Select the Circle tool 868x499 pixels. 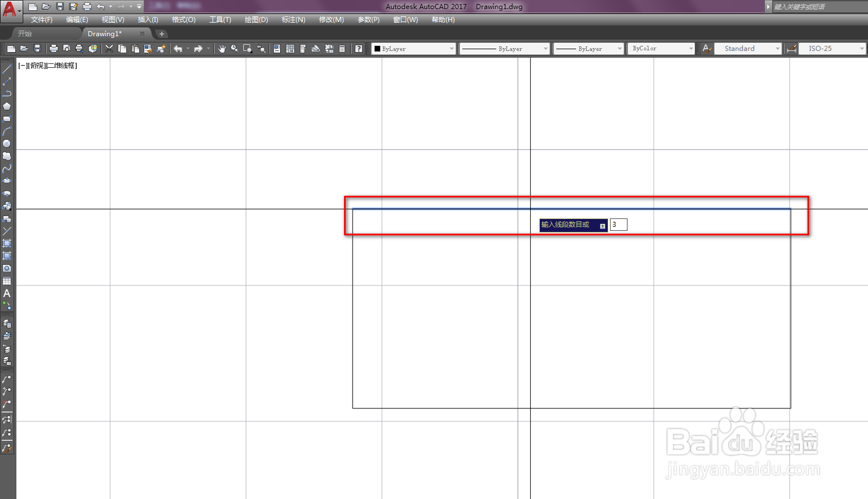click(7, 144)
